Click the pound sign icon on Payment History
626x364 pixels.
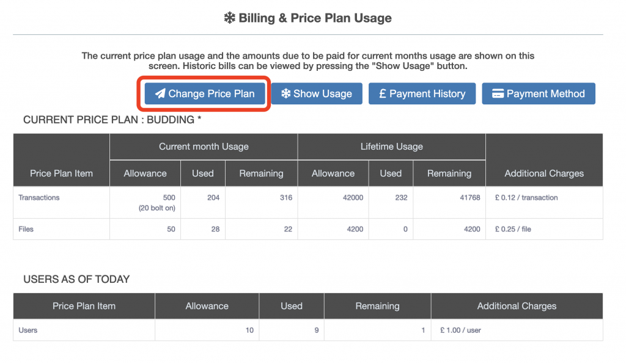click(382, 93)
